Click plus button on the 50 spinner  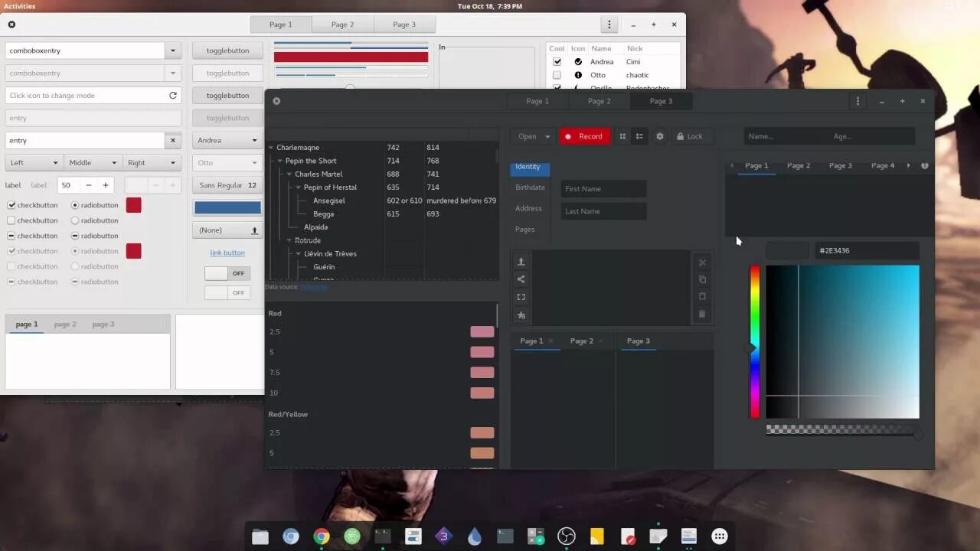click(x=106, y=185)
